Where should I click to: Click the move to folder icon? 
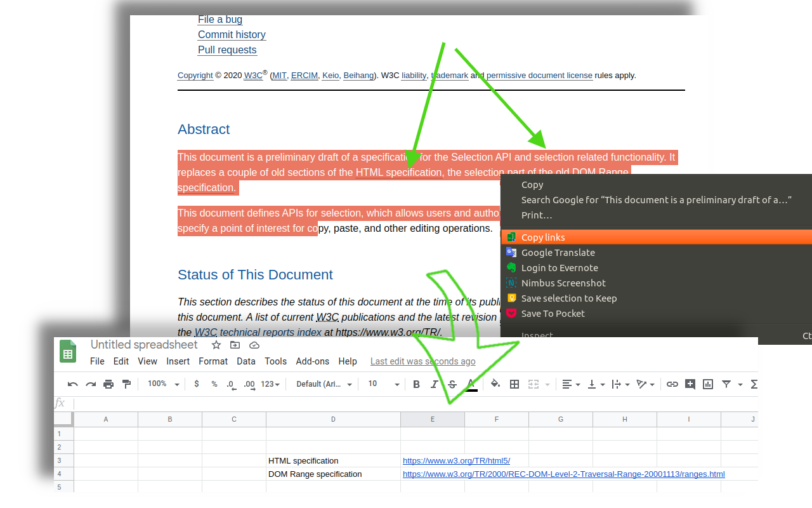pos(235,345)
